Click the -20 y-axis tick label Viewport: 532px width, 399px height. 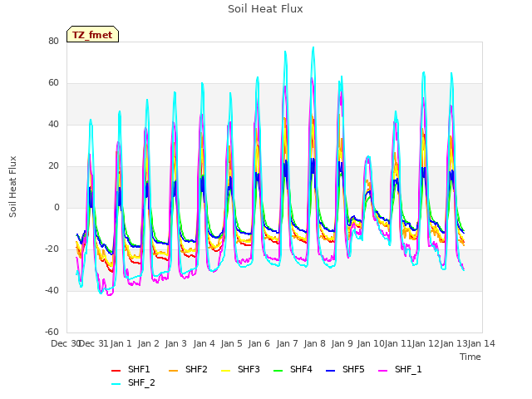[52, 249]
